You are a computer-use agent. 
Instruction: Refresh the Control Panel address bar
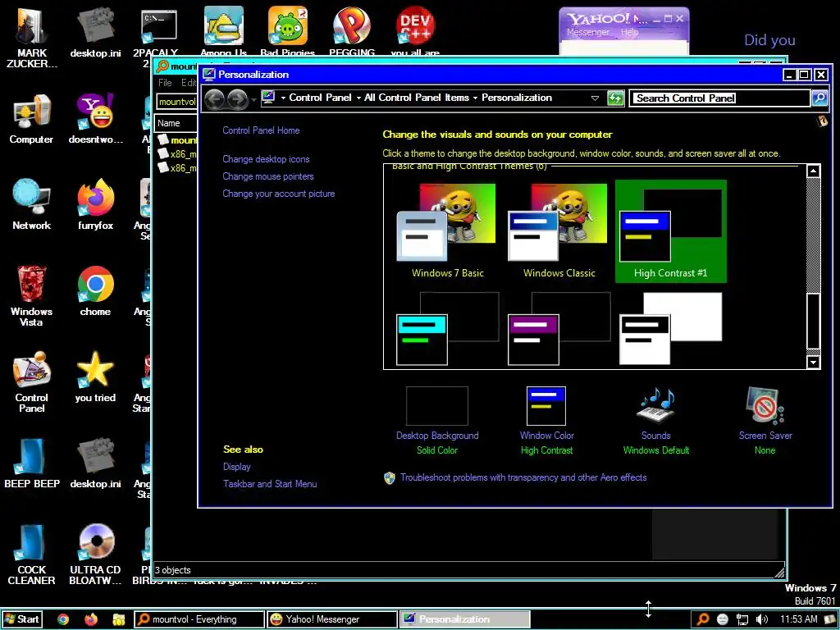tap(615, 98)
